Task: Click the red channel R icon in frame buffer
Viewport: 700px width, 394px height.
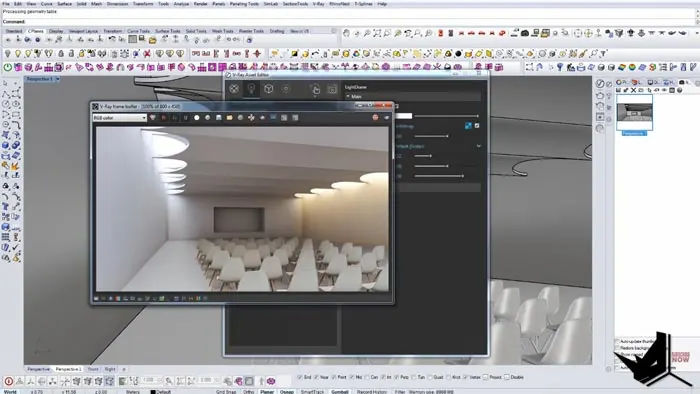Action: pos(164,118)
